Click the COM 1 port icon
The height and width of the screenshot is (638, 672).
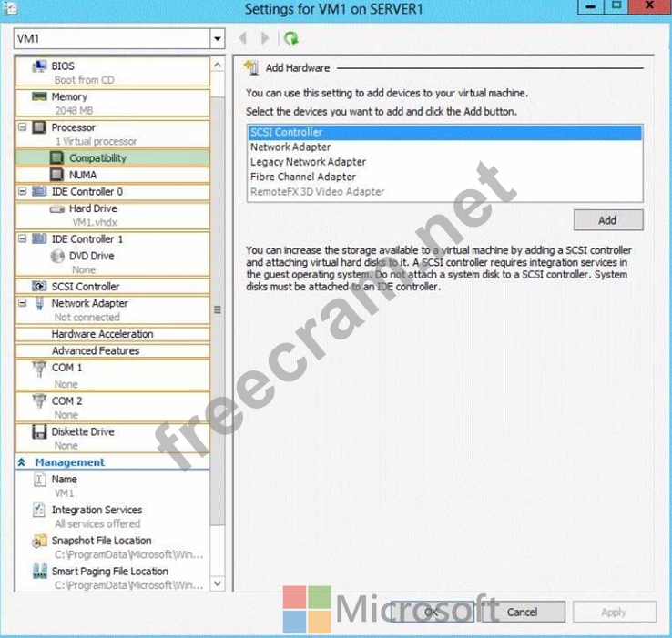[x=39, y=369]
